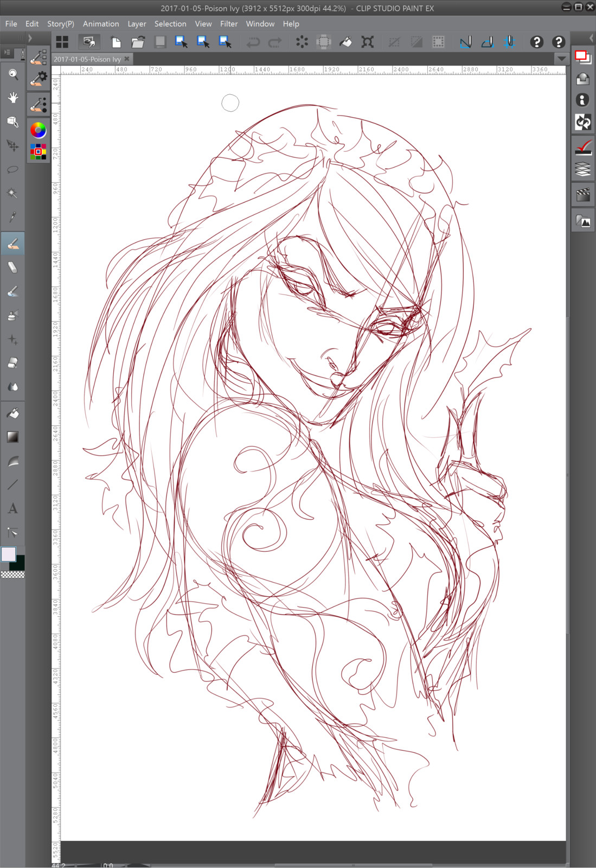Select the Auto select magic wand tool
The height and width of the screenshot is (868, 596).
13,193
